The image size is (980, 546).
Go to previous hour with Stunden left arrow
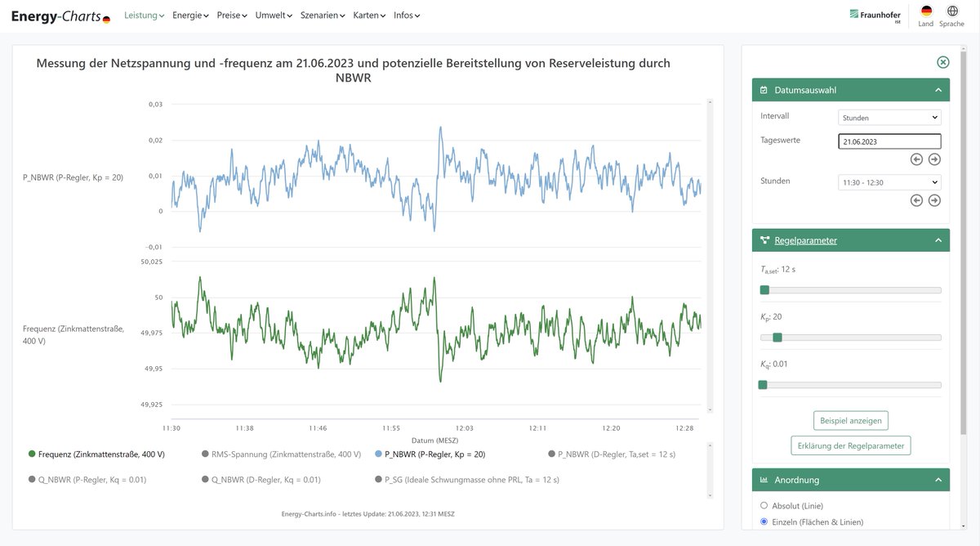pyautogui.click(x=917, y=200)
